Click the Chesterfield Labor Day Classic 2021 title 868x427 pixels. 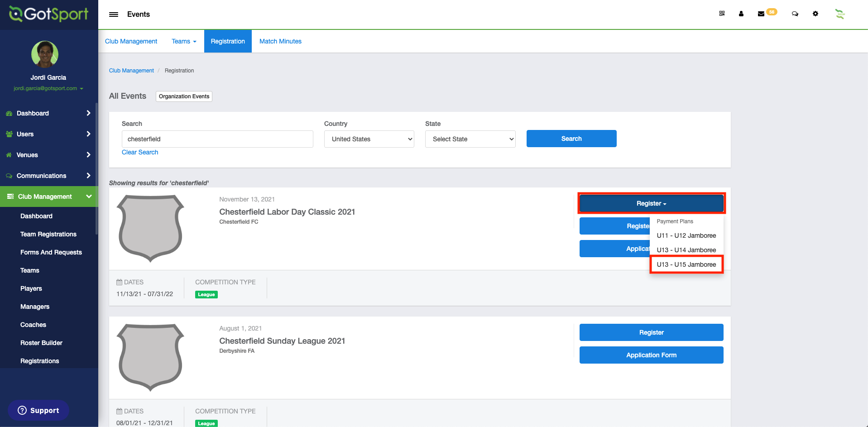[x=287, y=212]
